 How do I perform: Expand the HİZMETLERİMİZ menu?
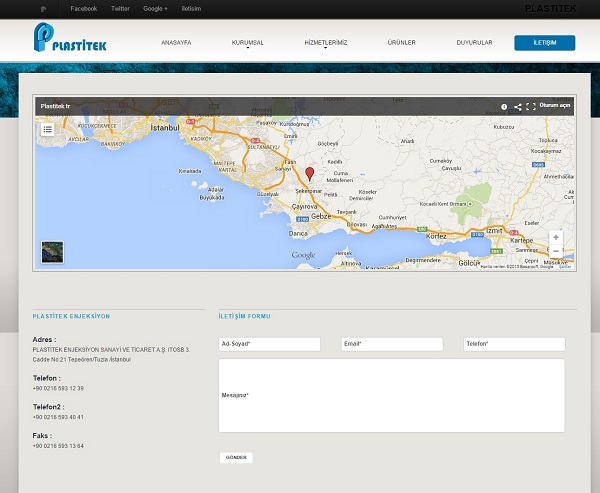pyautogui.click(x=326, y=43)
